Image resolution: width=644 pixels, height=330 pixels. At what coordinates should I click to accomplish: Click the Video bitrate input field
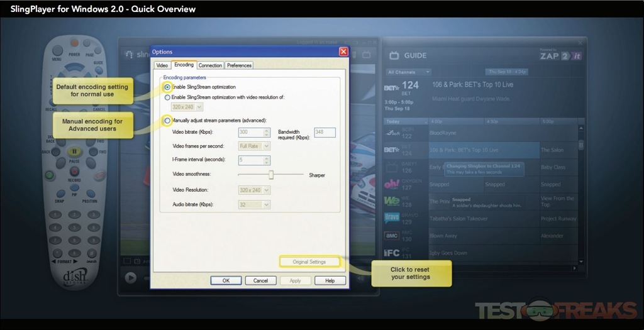click(x=254, y=133)
